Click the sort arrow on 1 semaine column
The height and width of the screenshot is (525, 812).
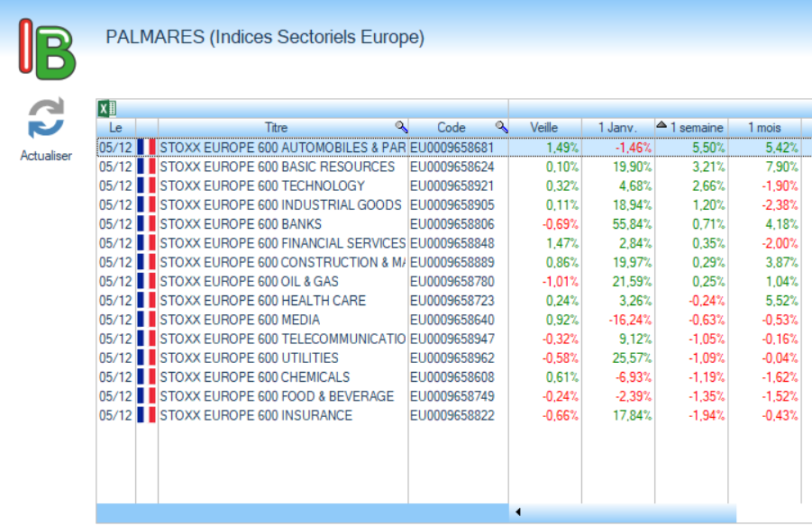pyautogui.click(x=661, y=126)
